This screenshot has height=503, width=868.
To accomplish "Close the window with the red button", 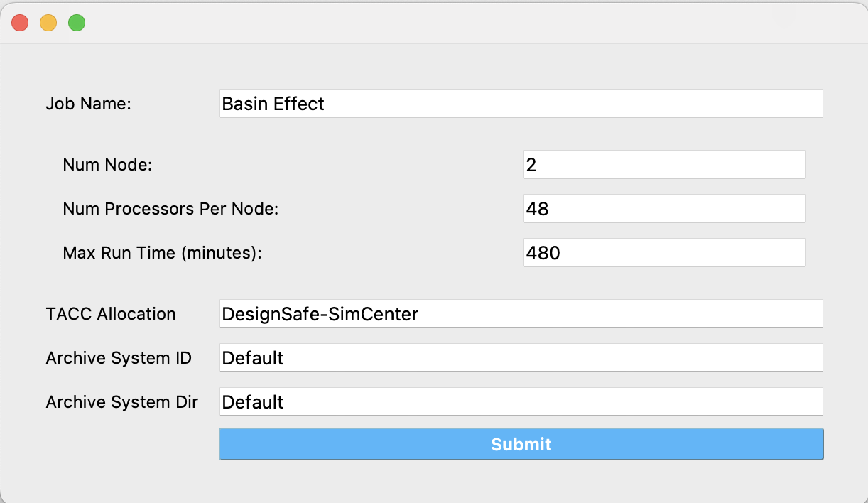I will point(20,23).
